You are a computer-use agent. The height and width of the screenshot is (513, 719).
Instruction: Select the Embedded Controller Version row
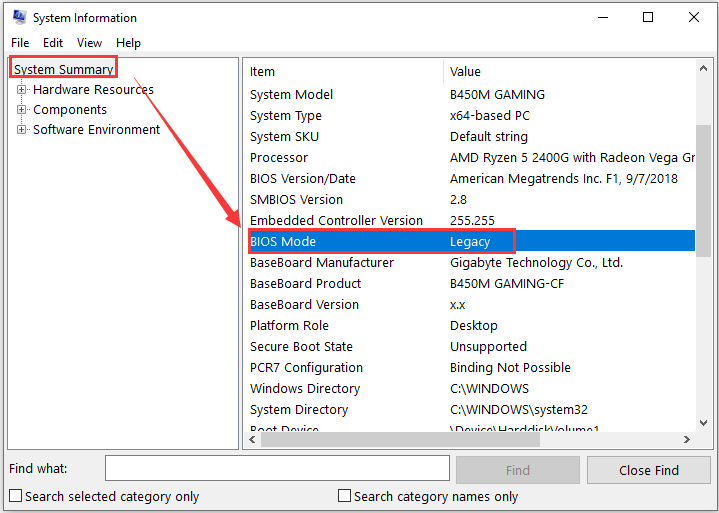471,221
